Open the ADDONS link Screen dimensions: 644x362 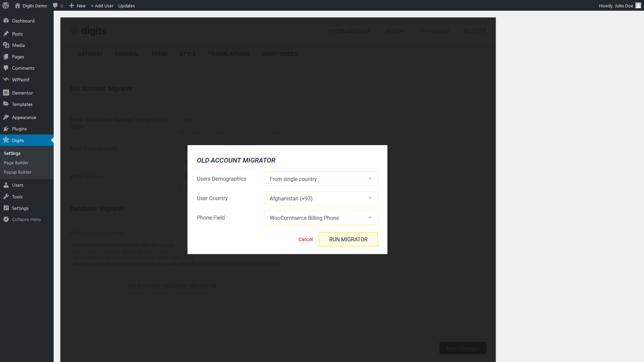(395, 31)
